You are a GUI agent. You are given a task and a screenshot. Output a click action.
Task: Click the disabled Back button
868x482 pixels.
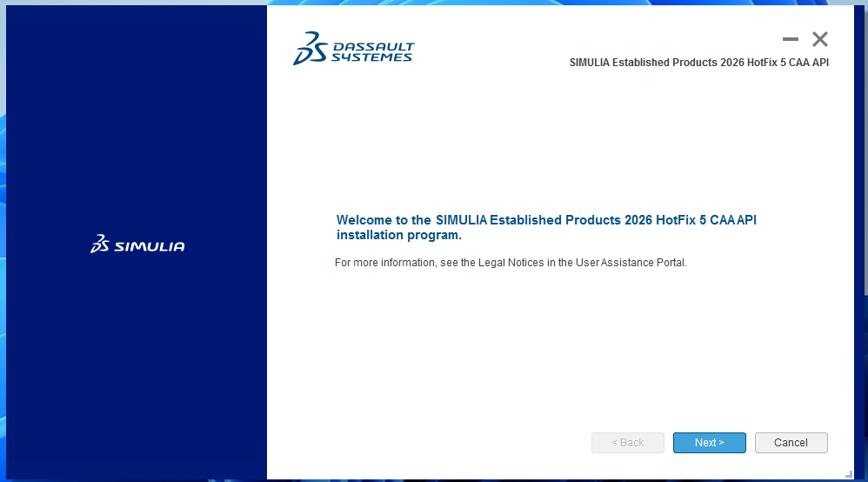tap(628, 443)
